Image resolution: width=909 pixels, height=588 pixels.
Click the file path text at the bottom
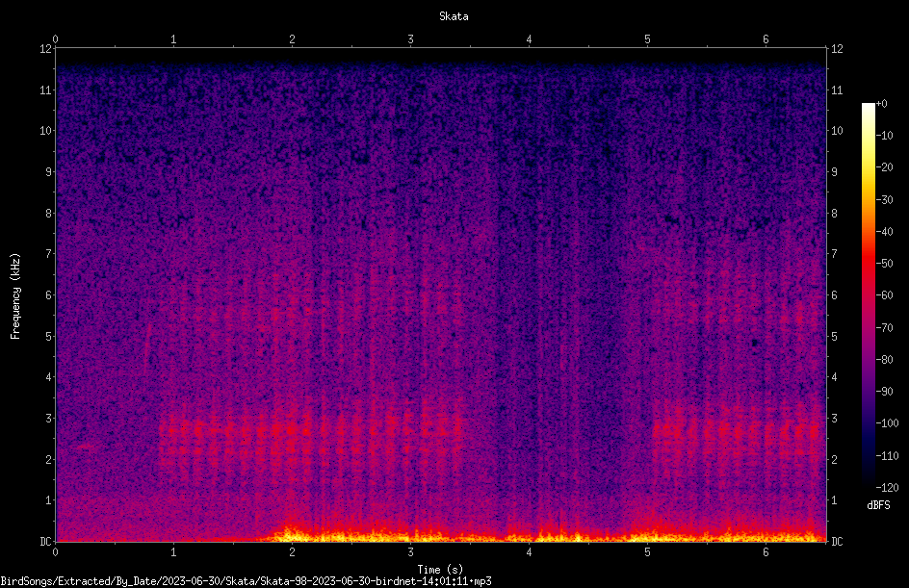[x=246, y=581]
